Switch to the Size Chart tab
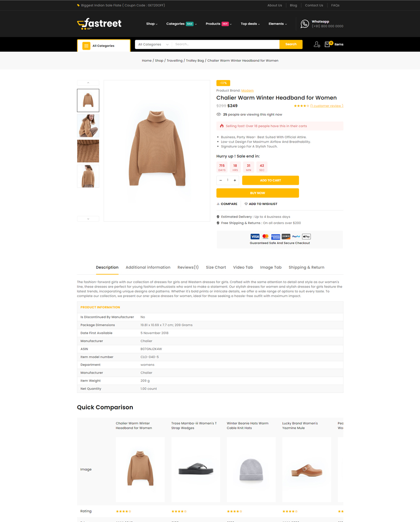The image size is (420, 522). pos(216,268)
